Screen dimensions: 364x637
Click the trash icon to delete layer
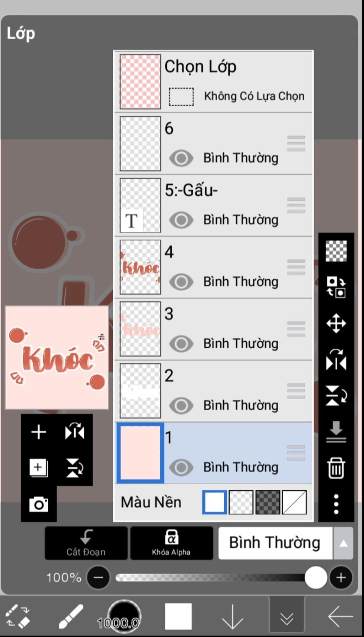point(336,468)
